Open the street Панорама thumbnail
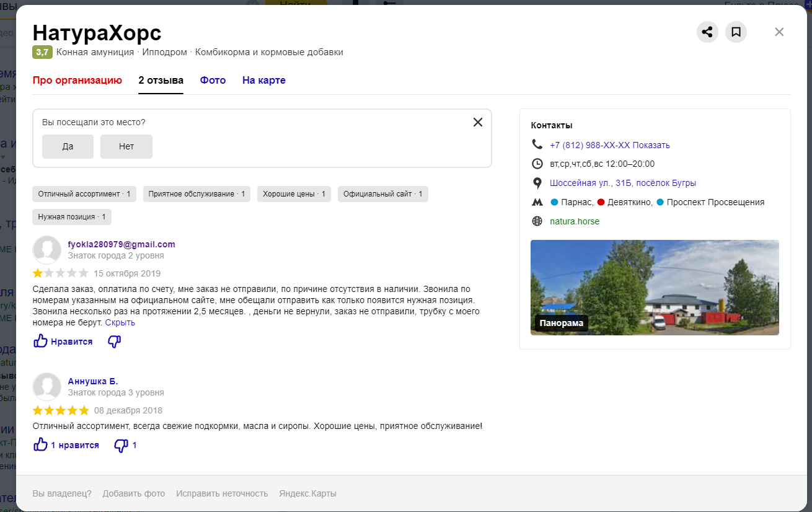 [655, 288]
